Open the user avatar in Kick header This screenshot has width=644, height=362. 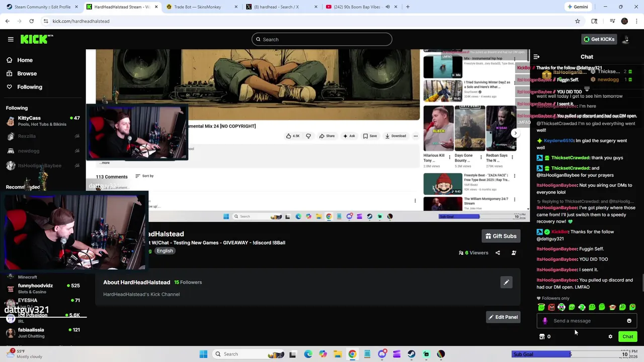coord(625,39)
